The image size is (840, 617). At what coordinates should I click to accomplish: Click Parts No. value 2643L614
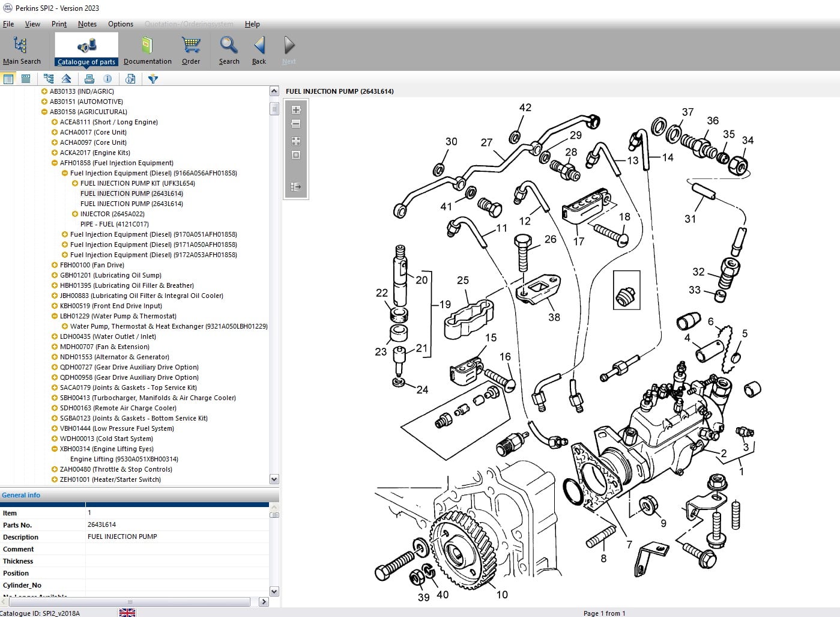(102, 524)
